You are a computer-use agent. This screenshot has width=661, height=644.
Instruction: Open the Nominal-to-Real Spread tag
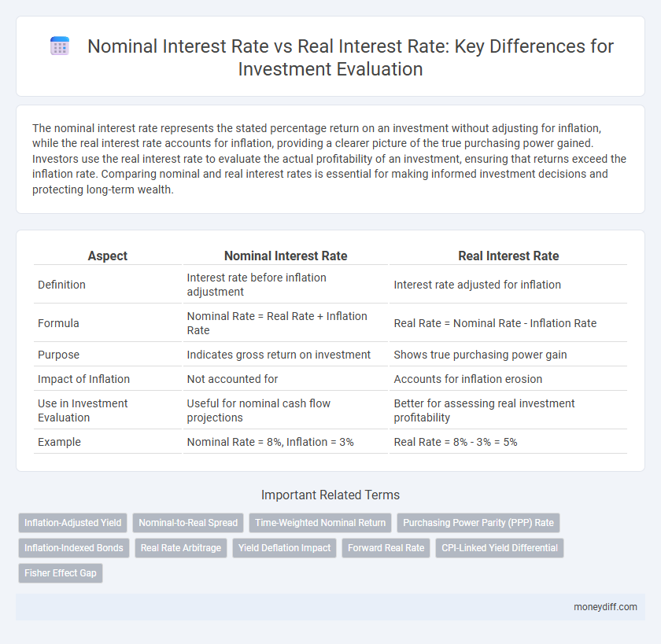pos(188,523)
